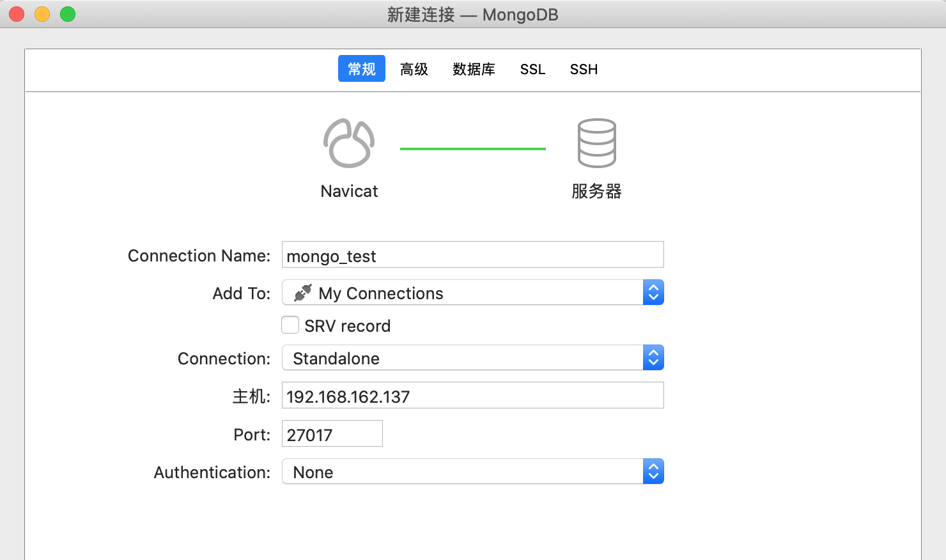
Task: Minimize window with yellow button
Action: pyautogui.click(x=42, y=14)
